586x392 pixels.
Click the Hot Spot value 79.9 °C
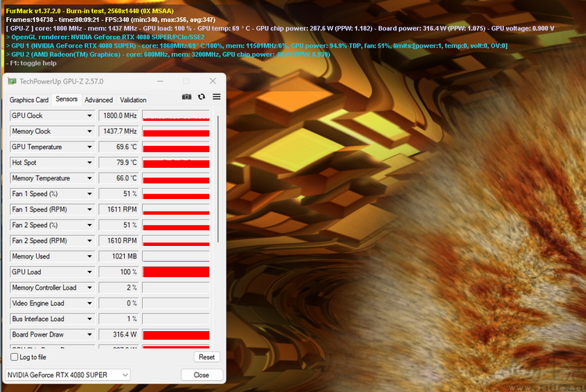[x=119, y=162]
